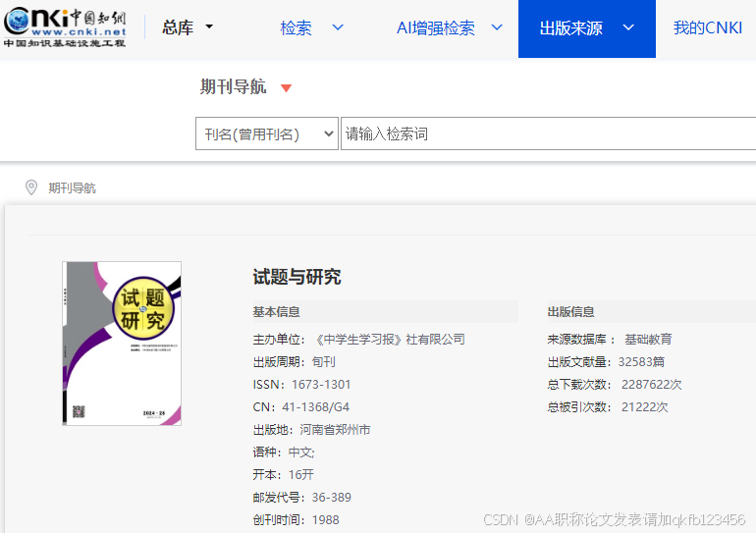Viewport: 756px width, 533px height.
Task: Click the 语种: 中文 line
Action: (284, 453)
